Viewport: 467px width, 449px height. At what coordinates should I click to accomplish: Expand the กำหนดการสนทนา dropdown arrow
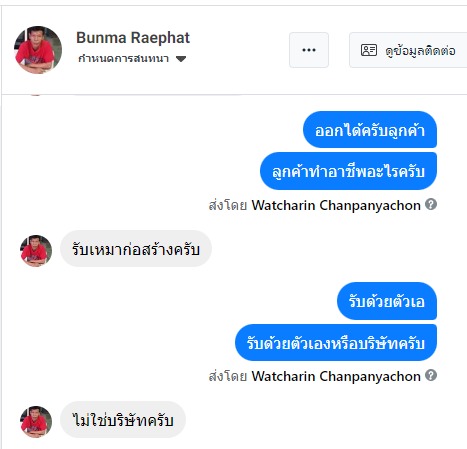(181, 59)
